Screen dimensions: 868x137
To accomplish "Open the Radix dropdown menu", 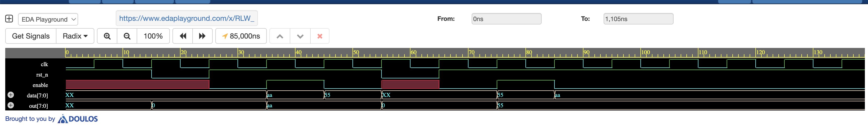I will coord(75,36).
